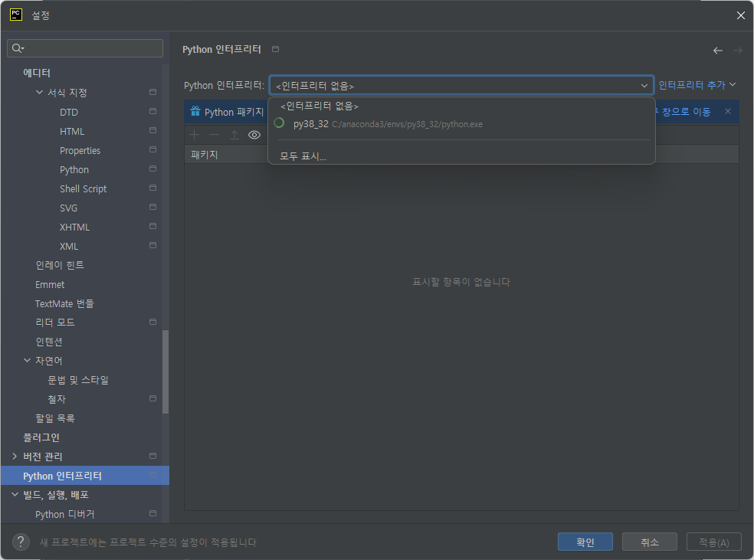This screenshot has width=754, height=560.
Task: Click the install package plus icon
Action: click(x=195, y=135)
